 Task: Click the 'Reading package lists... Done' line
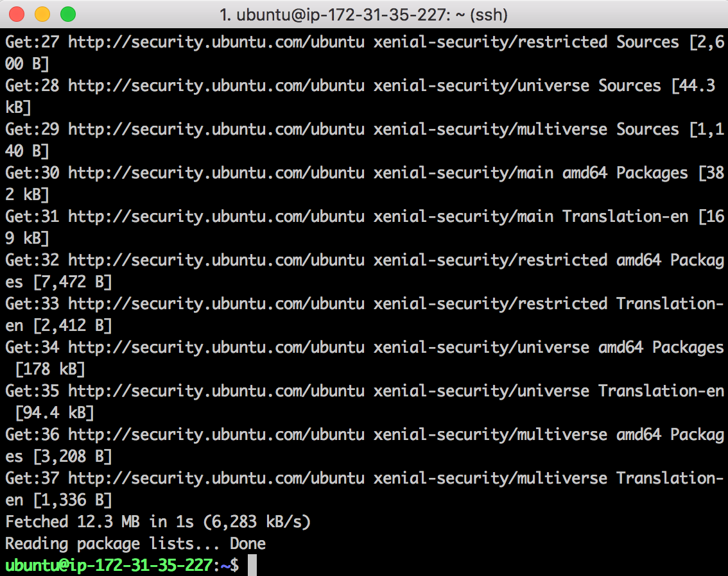coord(135,543)
